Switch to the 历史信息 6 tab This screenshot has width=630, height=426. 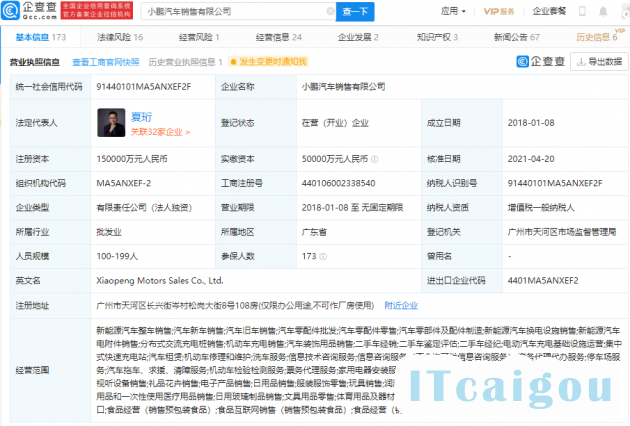click(x=597, y=37)
